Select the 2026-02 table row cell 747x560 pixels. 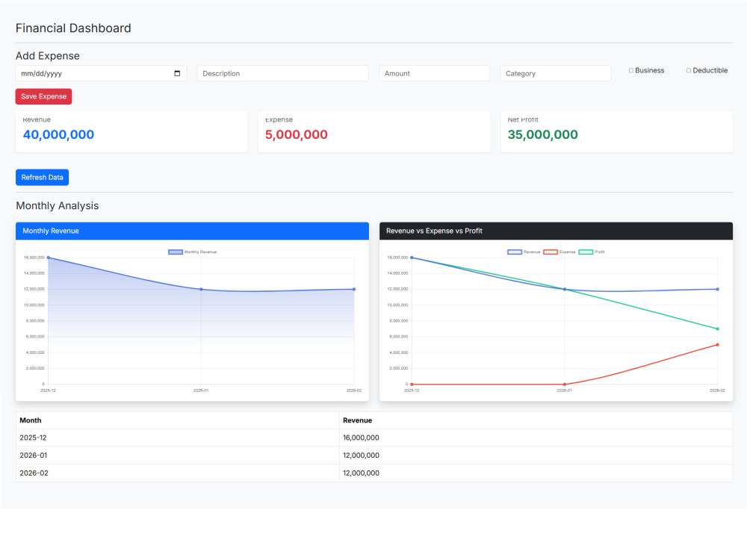click(177, 473)
